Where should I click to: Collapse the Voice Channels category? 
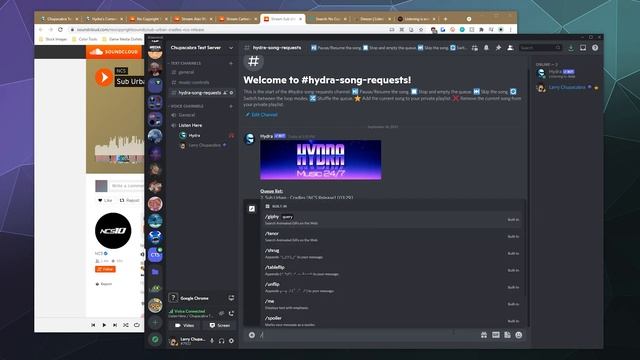pyautogui.click(x=187, y=106)
